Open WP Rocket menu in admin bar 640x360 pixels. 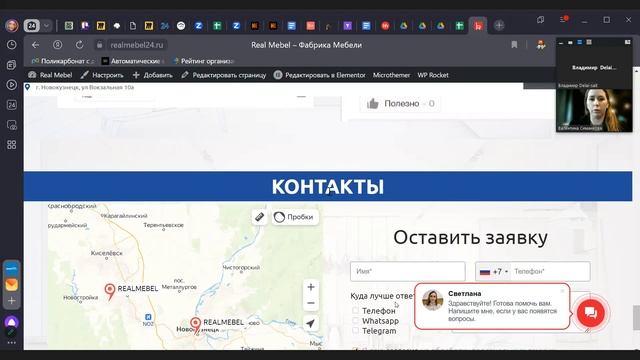[433, 75]
